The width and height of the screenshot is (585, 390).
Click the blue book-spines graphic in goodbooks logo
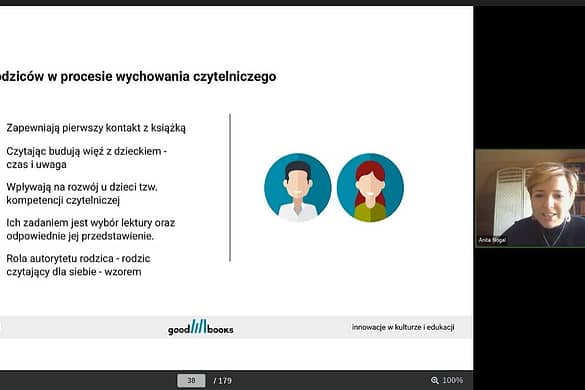[198, 326]
